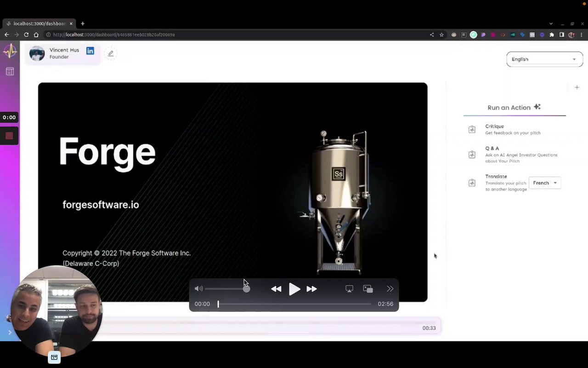
Task: Stop recording with the red square button
Action: point(9,136)
